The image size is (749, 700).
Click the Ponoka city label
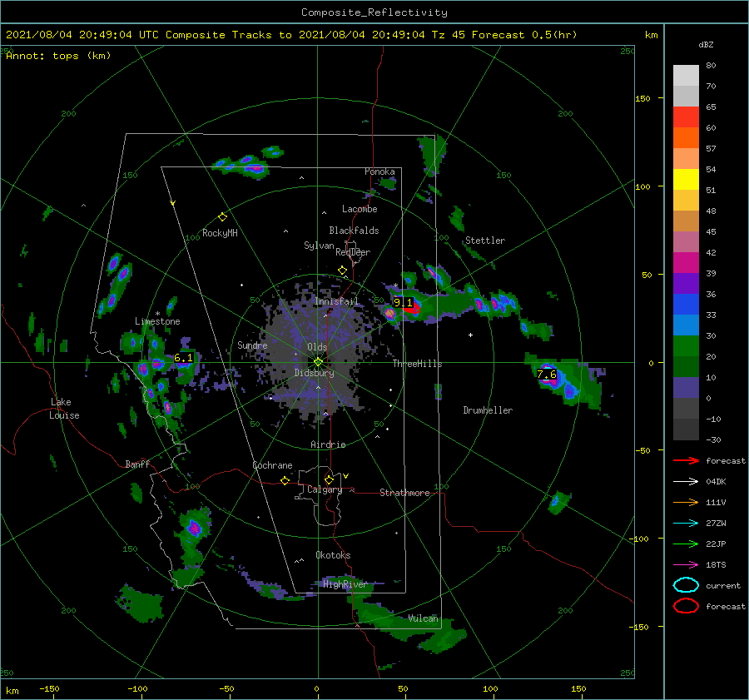tap(379, 171)
